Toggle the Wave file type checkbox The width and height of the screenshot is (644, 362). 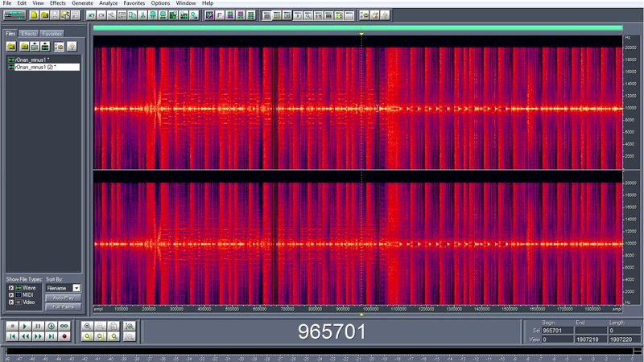[x=10, y=287]
